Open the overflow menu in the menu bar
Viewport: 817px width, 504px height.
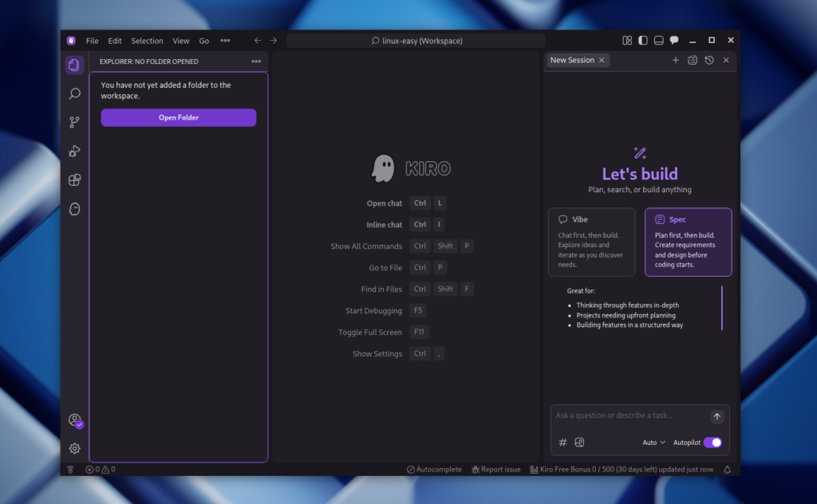(225, 40)
